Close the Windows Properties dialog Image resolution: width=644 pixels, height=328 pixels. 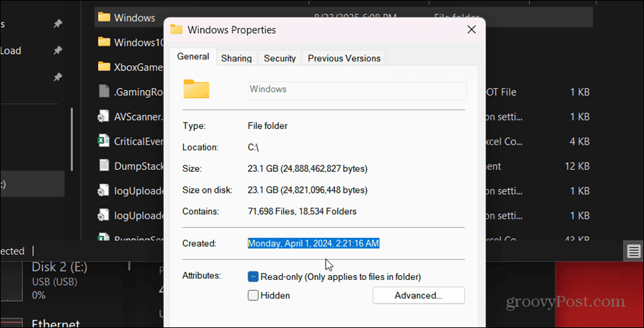(472, 29)
